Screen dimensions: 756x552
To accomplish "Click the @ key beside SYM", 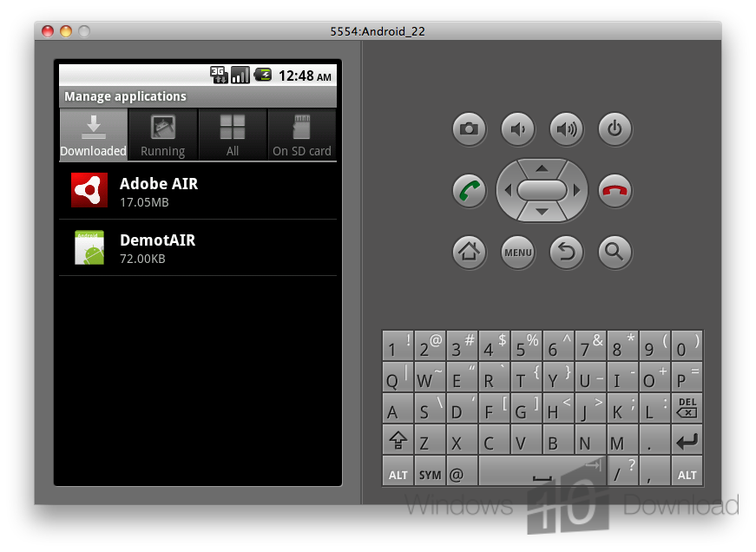I will [x=462, y=470].
